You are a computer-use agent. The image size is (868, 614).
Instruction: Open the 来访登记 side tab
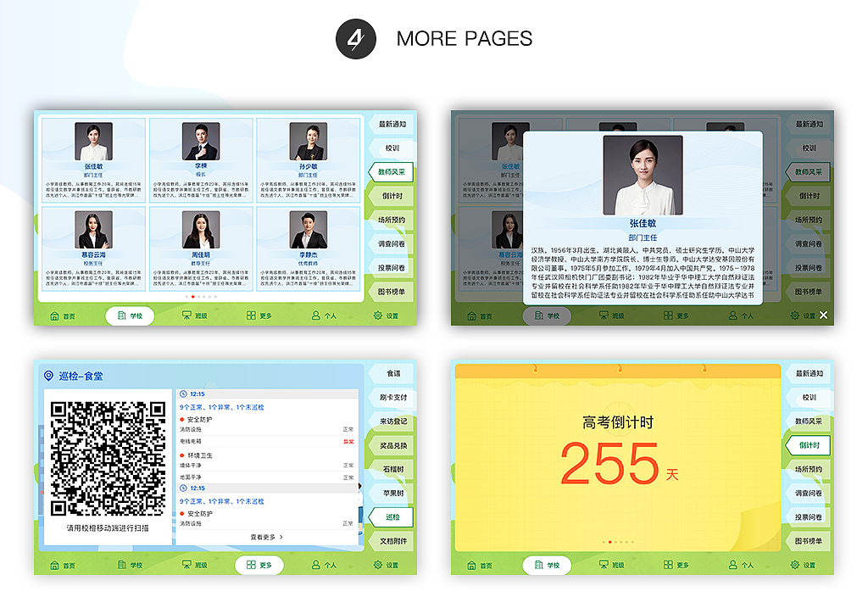point(392,421)
